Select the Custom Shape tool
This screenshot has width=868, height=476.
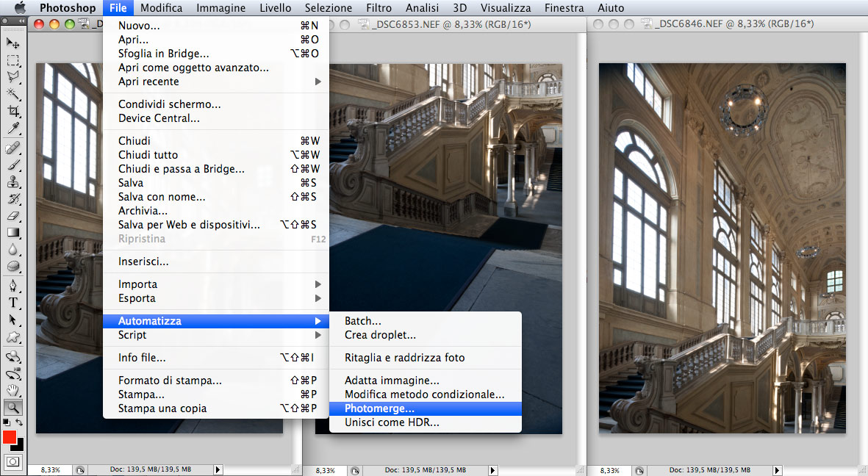[12, 337]
